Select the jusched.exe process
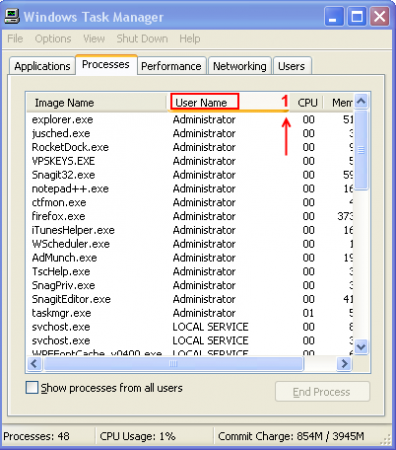396x450 pixels. (190, 133)
